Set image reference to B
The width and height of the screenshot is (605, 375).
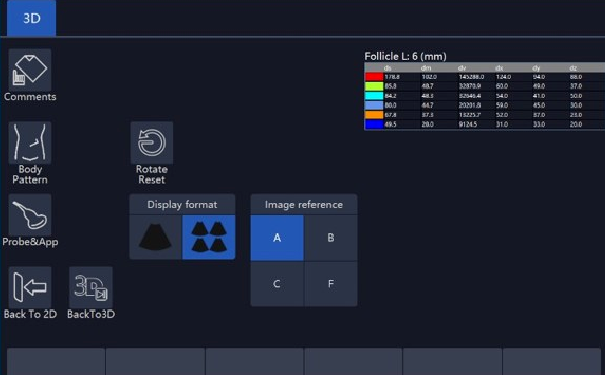331,238
